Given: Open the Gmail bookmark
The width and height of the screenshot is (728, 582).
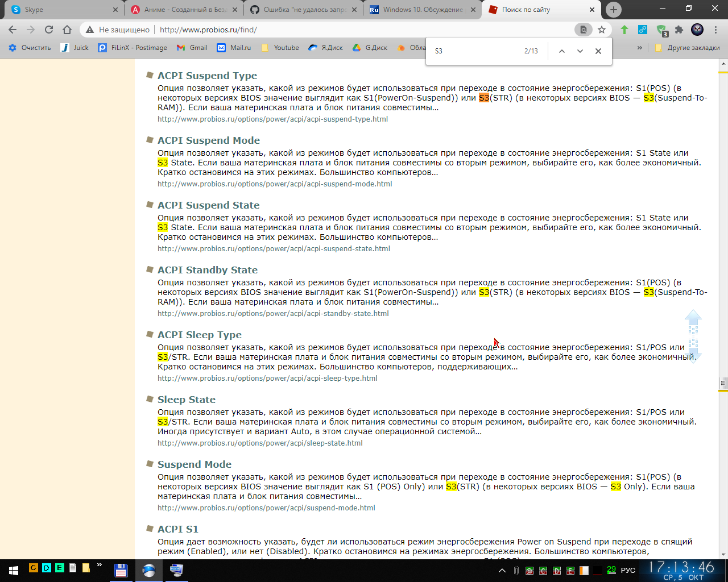Looking at the screenshot, I should coord(192,48).
